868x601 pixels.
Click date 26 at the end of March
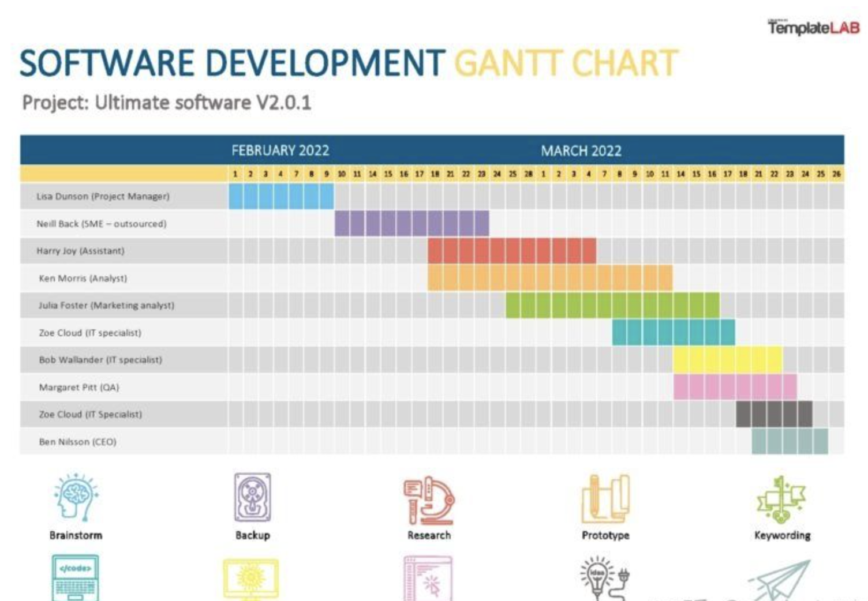click(836, 174)
